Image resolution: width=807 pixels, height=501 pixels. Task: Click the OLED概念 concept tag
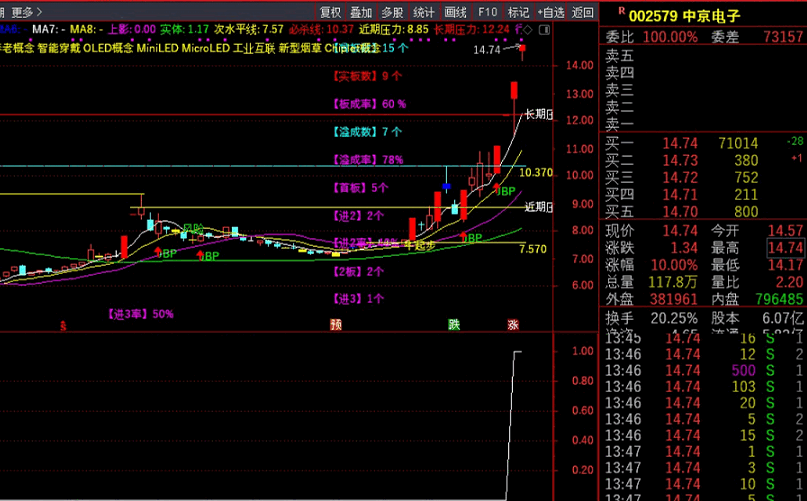coord(108,48)
